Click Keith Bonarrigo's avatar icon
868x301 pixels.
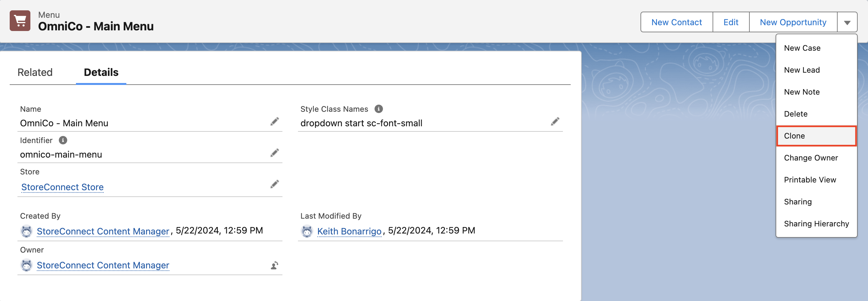307,231
